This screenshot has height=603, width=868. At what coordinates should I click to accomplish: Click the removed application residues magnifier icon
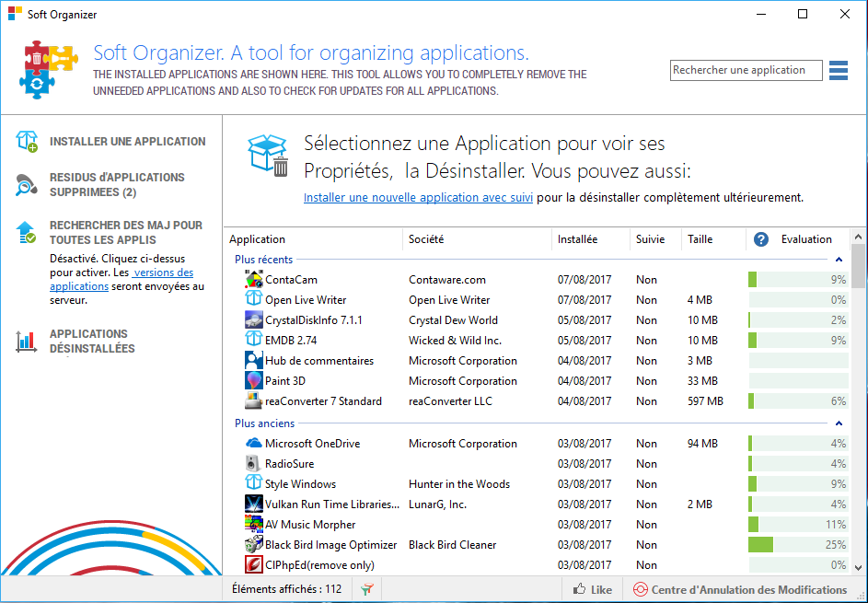coord(26,185)
